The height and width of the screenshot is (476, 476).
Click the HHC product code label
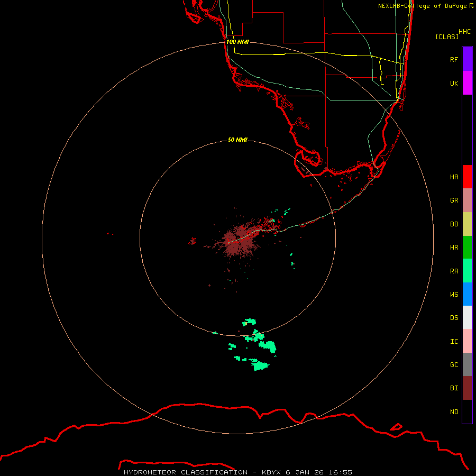coord(464,32)
